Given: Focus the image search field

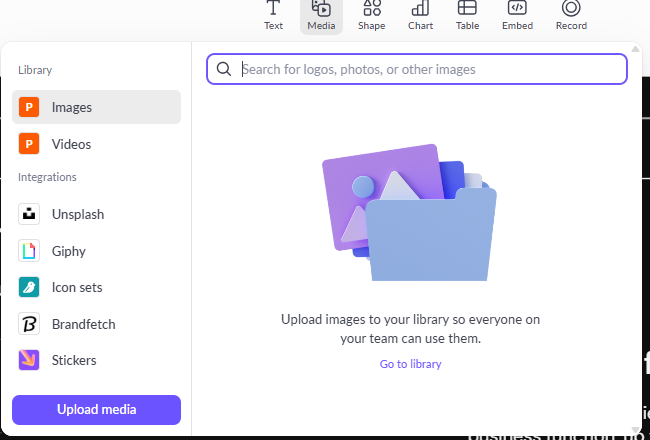Looking at the screenshot, I should (417, 69).
